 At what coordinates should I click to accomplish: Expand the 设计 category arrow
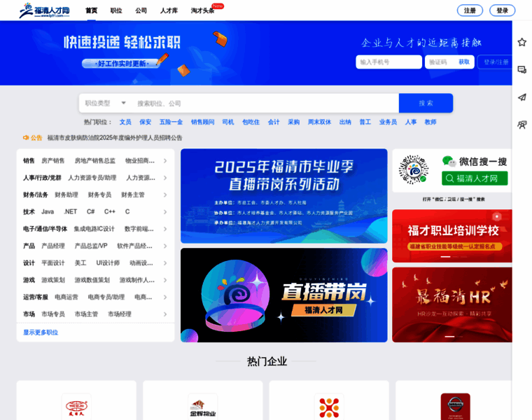point(165,263)
